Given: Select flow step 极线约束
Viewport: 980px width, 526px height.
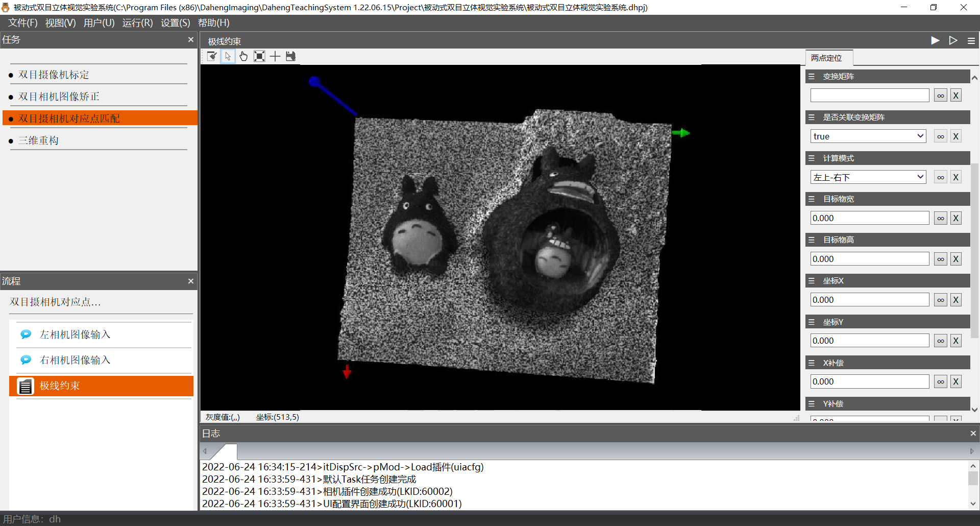Looking at the screenshot, I should [101, 386].
